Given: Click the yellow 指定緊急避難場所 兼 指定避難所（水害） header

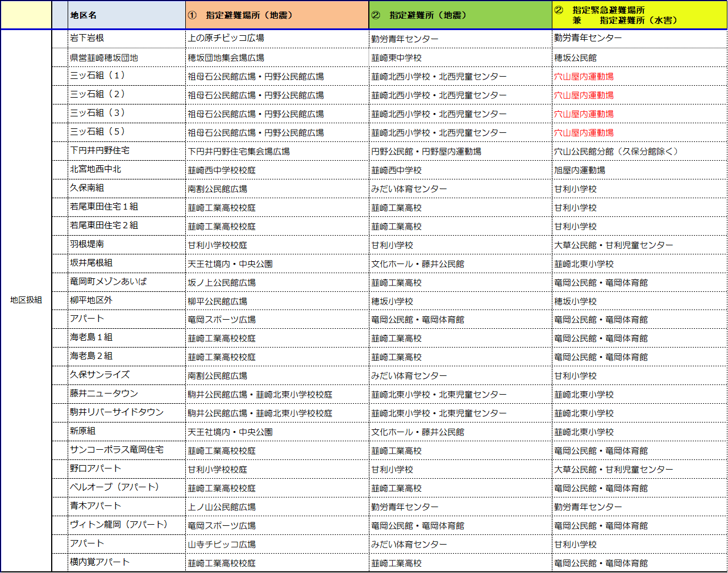Looking at the screenshot, I should pyautogui.click(x=639, y=15).
